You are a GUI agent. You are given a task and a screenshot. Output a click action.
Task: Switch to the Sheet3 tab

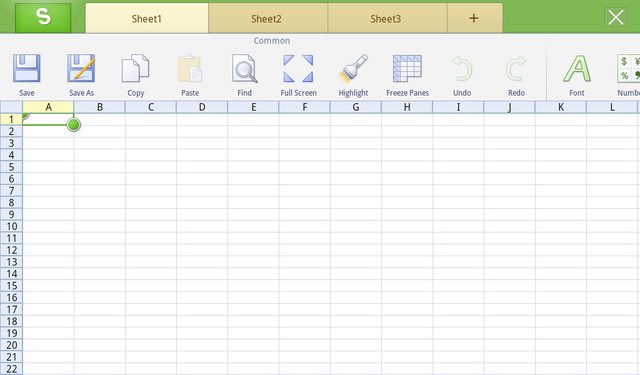point(387,18)
